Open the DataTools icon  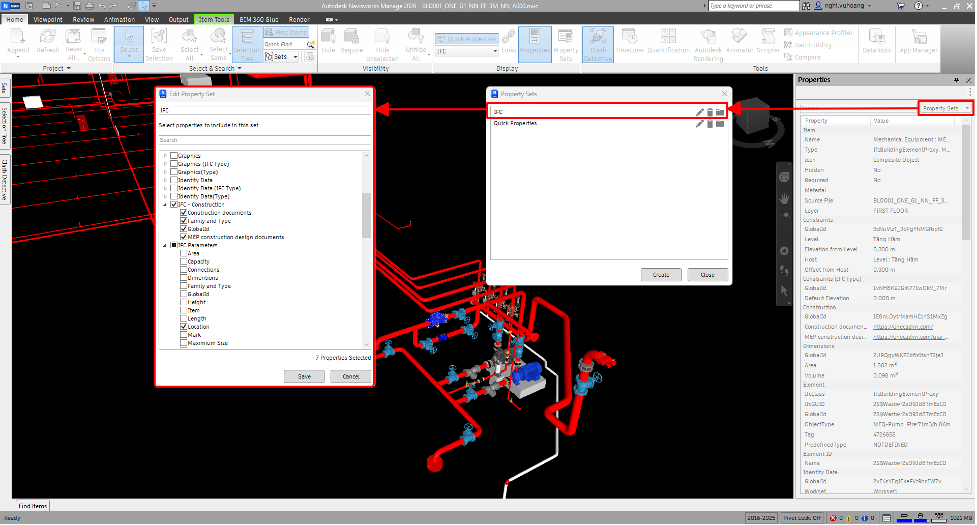(876, 42)
